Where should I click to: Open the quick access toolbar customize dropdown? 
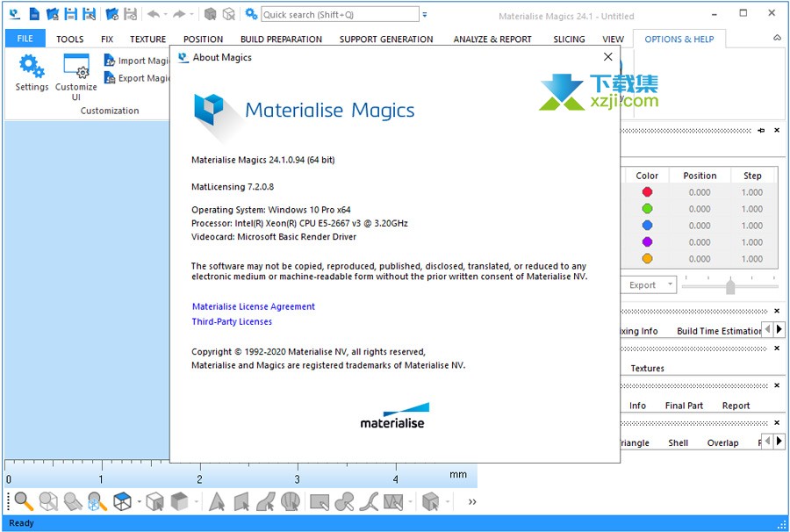coord(425,15)
